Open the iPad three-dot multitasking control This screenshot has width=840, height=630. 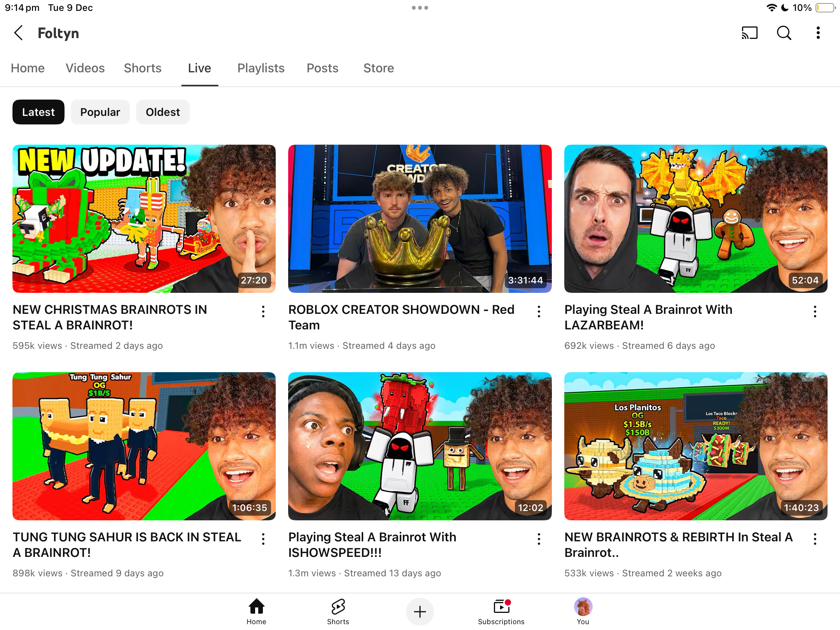[x=420, y=8]
